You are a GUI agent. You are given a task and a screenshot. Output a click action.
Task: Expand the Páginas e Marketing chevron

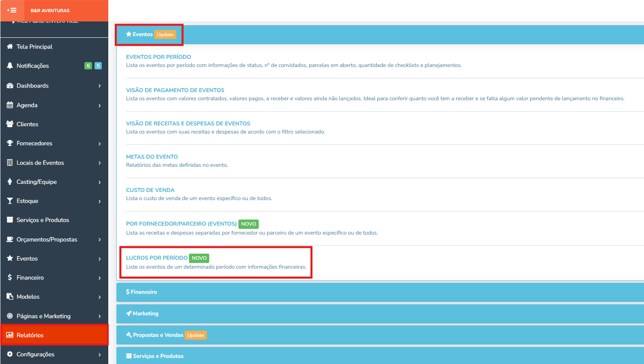click(99, 316)
